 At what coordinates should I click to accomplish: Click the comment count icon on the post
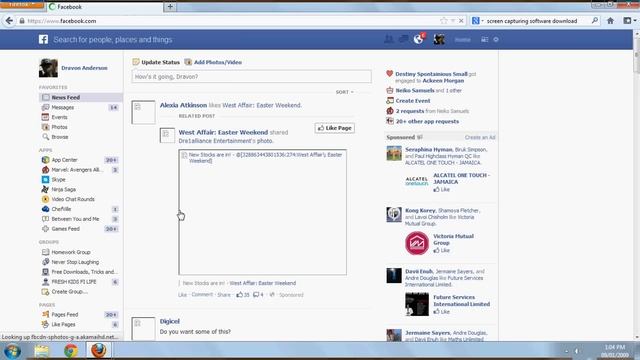tap(256, 295)
